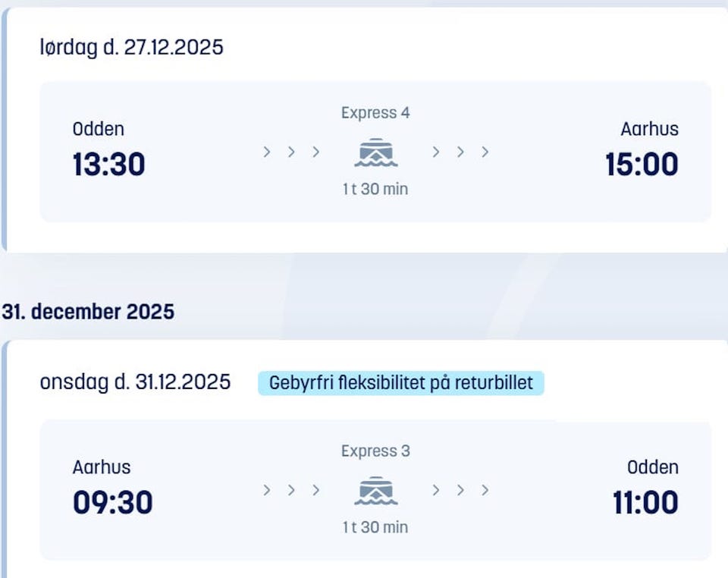This screenshot has width=728, height=578.
Task: Click the Odden 11:00 arrival time
Action: click(645, 503)
